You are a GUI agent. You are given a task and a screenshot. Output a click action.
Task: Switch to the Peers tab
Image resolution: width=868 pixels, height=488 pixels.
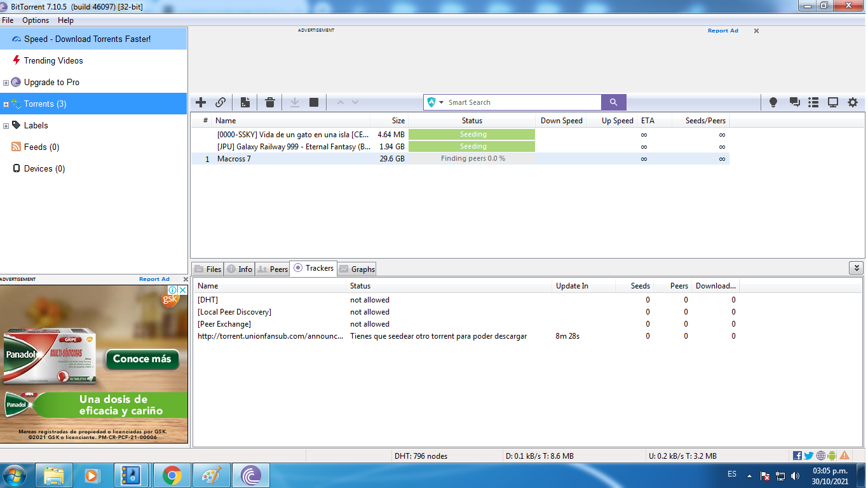pyautogui.click(x=272, y=269)
